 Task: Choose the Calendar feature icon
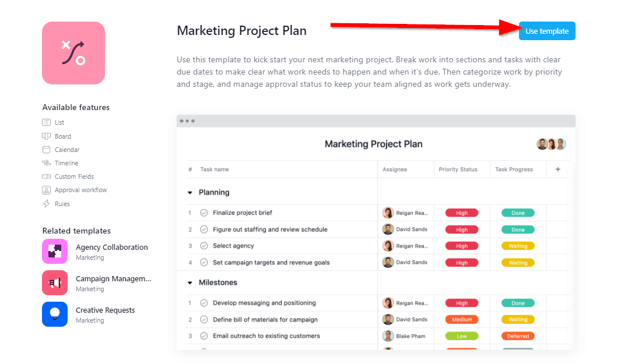(x=47, y=150)
